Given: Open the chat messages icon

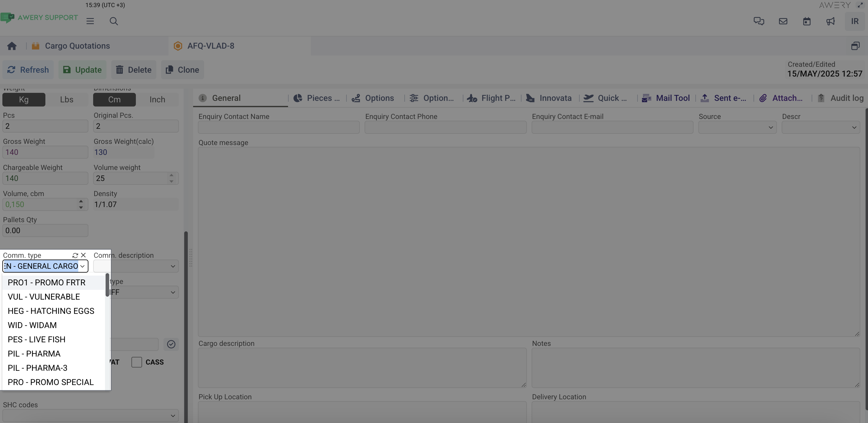Looking at the screenshot, I should coord(759,21).
